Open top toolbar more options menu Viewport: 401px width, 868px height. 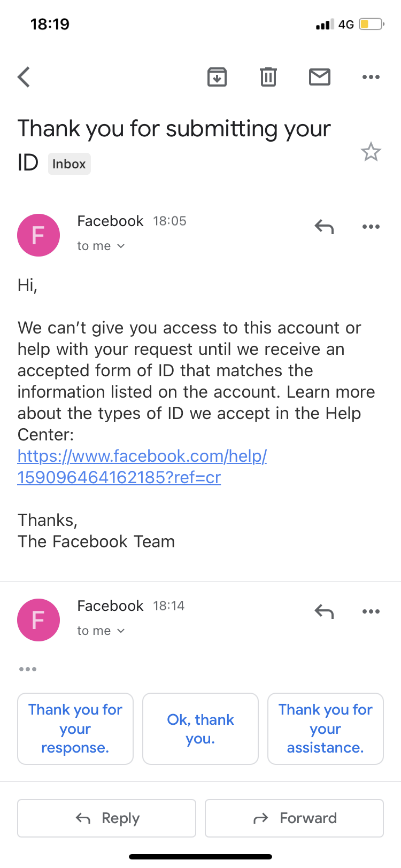pyautogui.click(x=371, y=77)
